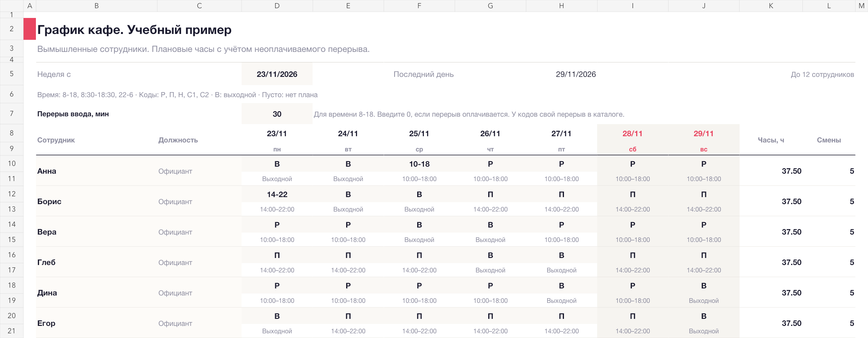Screen dimensions: 868x338
Task: Select column K header
Action: point(771,5)
